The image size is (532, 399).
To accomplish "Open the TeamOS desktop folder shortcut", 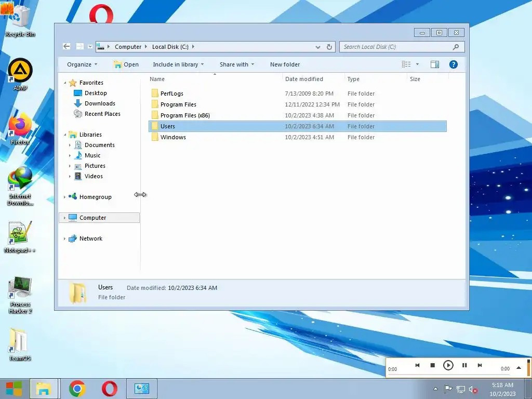I will 20,344.
